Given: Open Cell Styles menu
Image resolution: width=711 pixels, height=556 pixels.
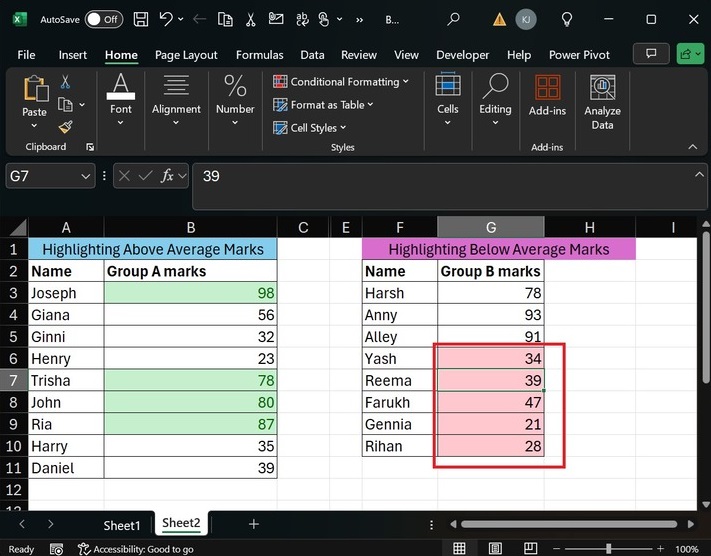Looking at the screenshot, I should coord(309,128).
